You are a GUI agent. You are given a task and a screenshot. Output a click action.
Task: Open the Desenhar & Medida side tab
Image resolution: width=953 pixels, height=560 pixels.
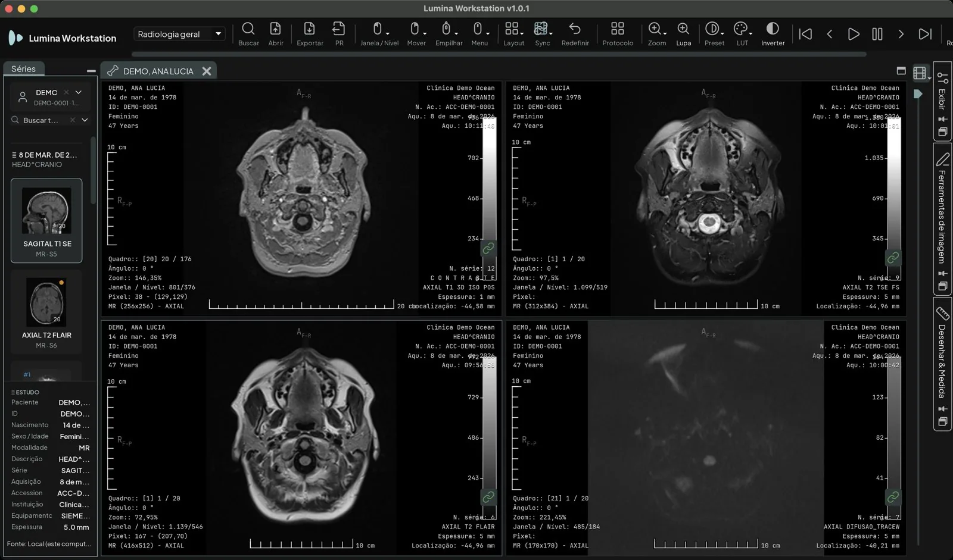942,363
